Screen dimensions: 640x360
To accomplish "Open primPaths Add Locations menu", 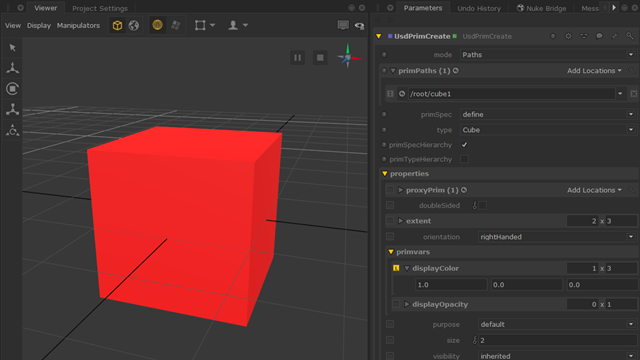I will [x=594, y=71].
